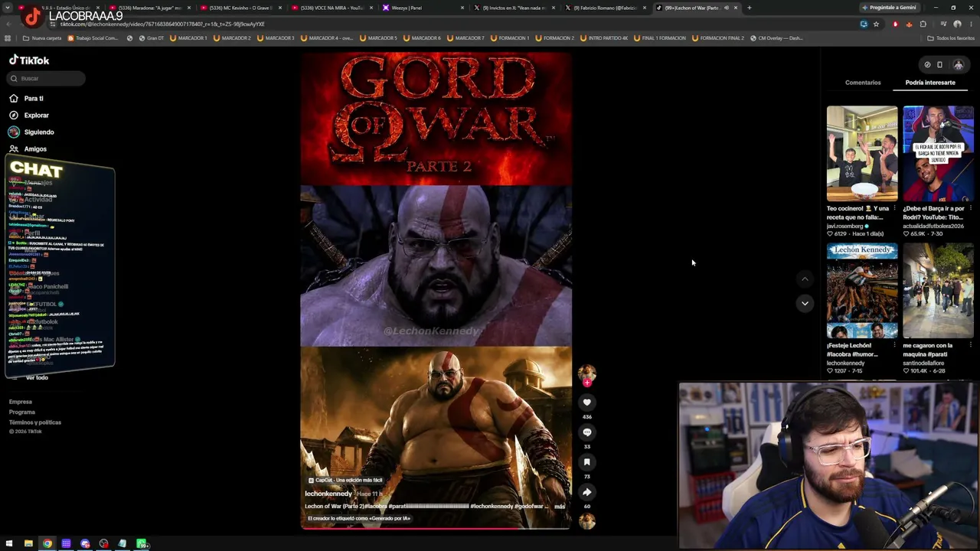
Task: Switch to the Fabrizio Romano browser tab
Action: 605,8
